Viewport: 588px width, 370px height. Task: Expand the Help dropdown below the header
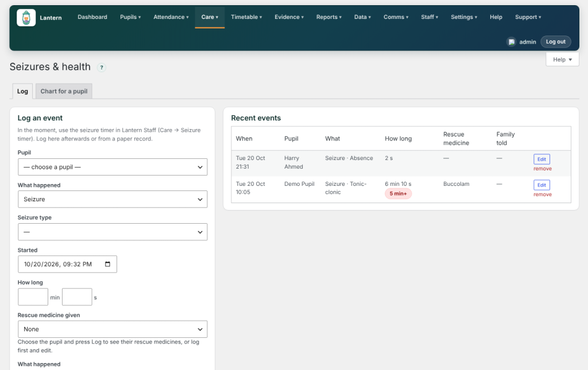pyautogui.click(x=562, y=60)
